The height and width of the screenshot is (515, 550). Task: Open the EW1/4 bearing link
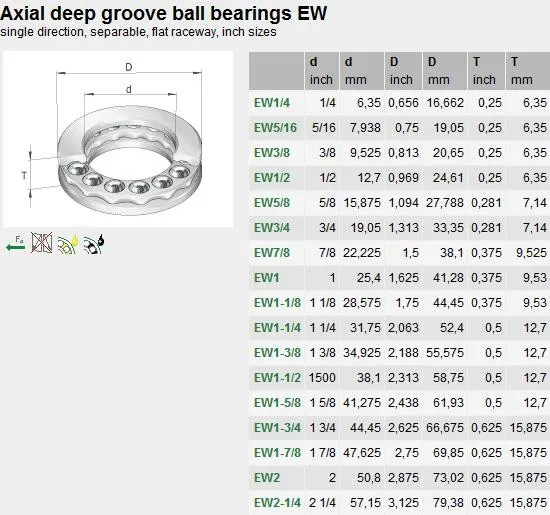point(272,103)
